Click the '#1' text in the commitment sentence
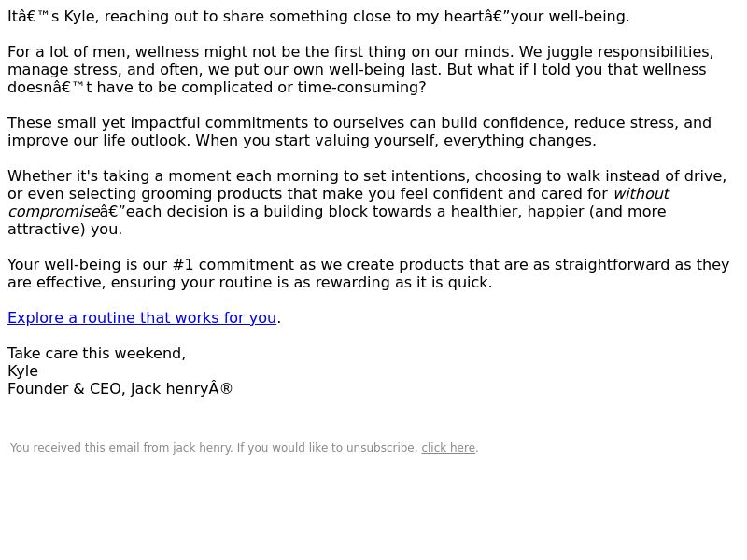This screenshot has width=747, height=560. (x=183, y=265)
